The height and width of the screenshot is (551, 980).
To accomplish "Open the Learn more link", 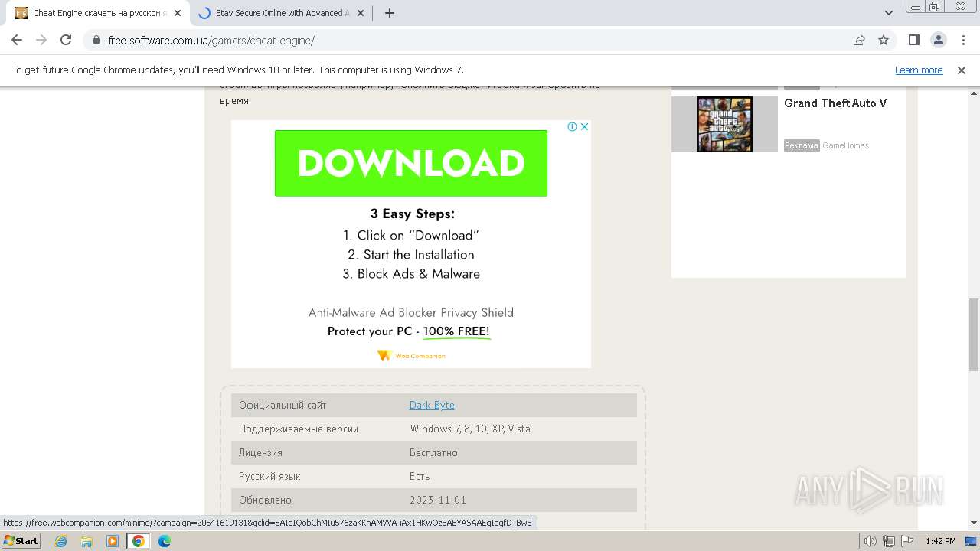I will point(919,70).
